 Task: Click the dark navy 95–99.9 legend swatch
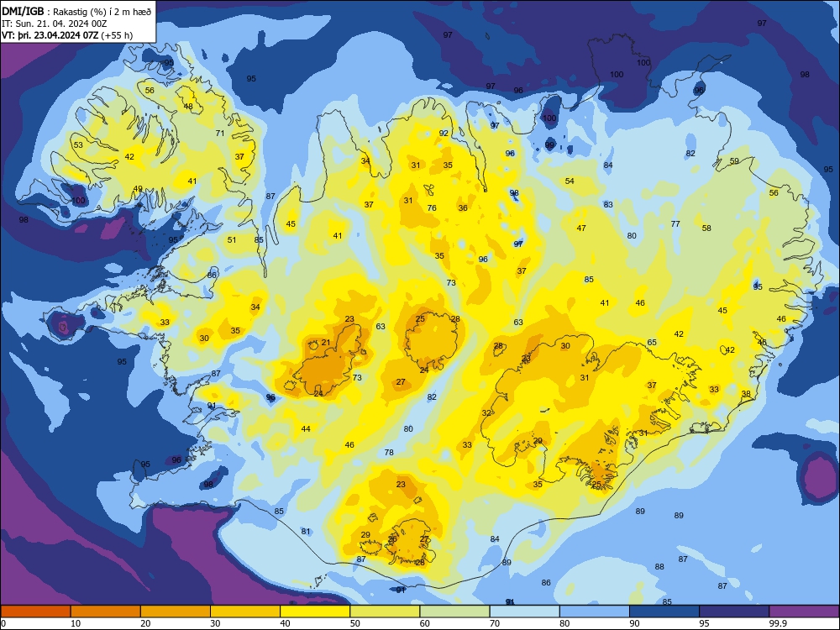[734, 612]
